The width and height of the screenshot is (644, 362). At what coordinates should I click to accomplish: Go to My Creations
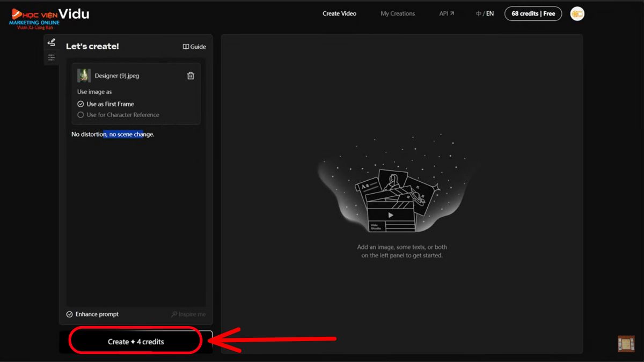coord(398,13)
